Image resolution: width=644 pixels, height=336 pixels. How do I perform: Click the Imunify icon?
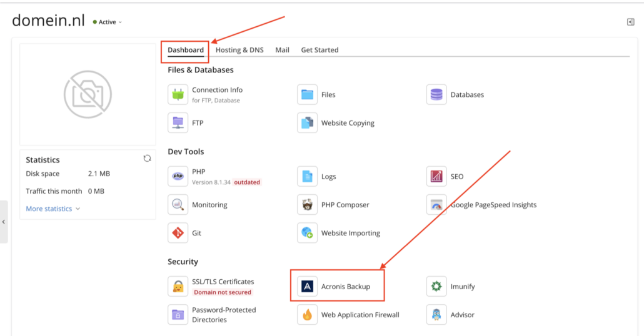tap(436, 287)
